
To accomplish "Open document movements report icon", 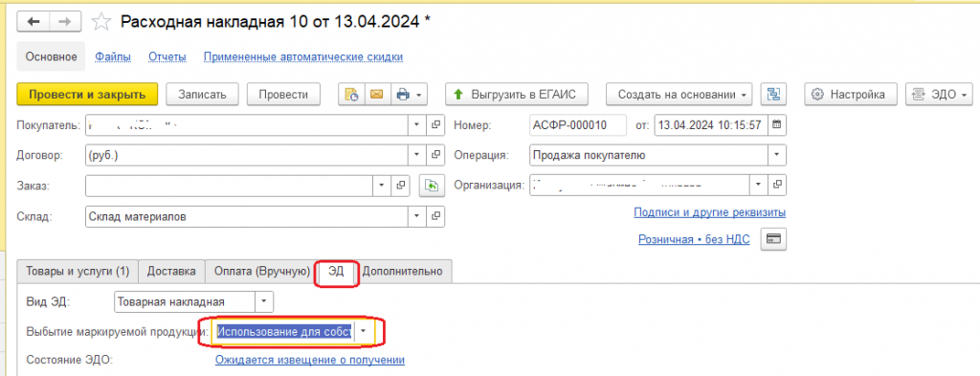I will click(352, 95).
